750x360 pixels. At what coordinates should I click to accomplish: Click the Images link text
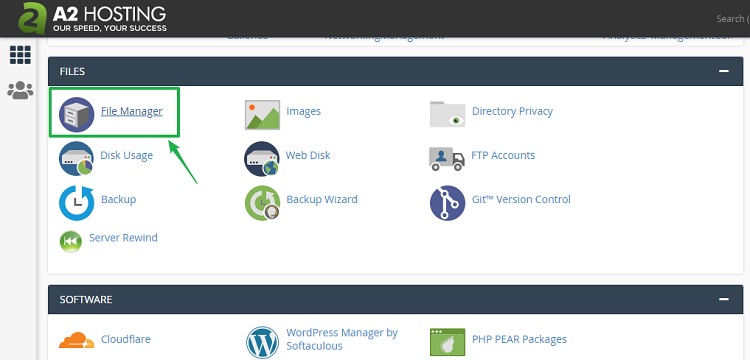pyautogui.click(x=304, y=111)
